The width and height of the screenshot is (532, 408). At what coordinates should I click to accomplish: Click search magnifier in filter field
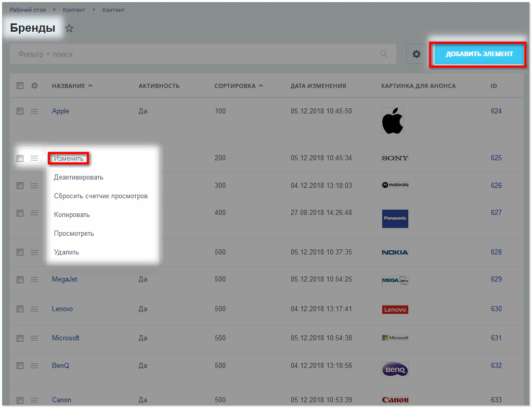click(384, 54)
